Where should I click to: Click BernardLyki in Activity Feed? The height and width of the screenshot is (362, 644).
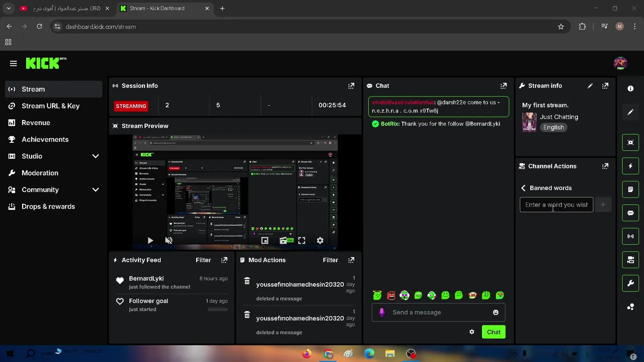146,279
